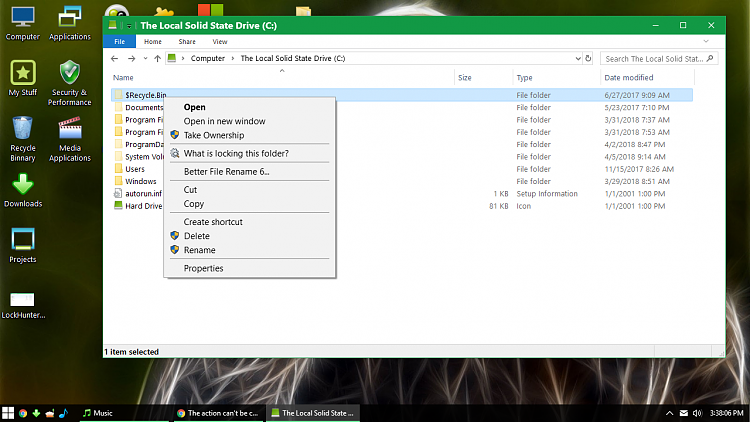Click the green download arrow taskbar icon
This screenshot has width=750, height=422.
(36, 413)
